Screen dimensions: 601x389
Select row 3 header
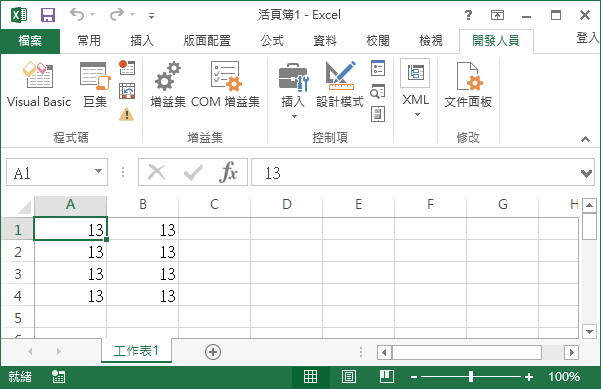18,274
